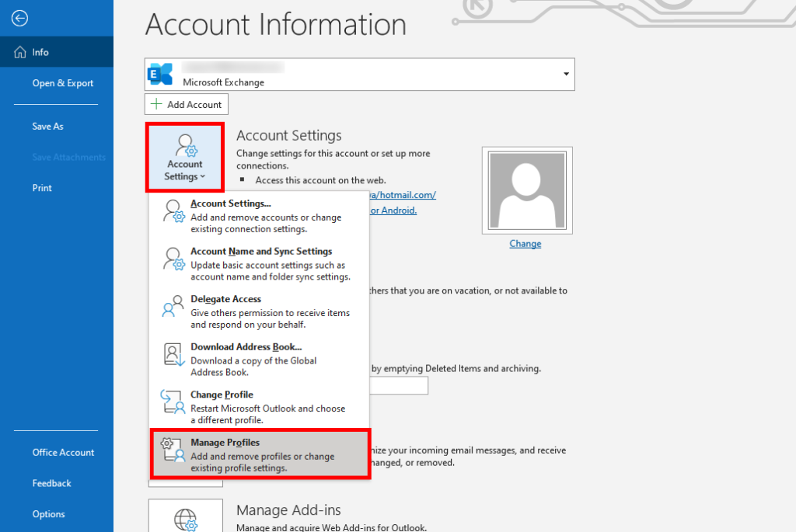Click the Change link under photo
796x532 pixels.
[525, 244]
